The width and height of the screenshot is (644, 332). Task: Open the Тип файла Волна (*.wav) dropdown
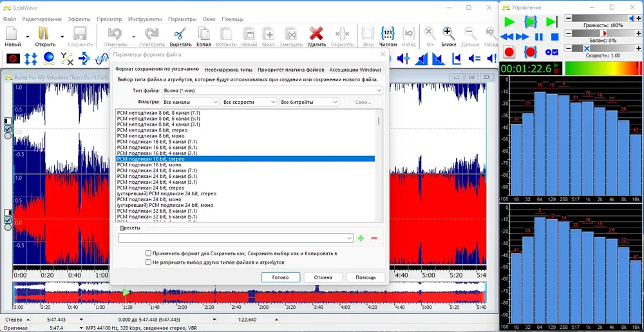pyautogui.click(x=272, y=90)
